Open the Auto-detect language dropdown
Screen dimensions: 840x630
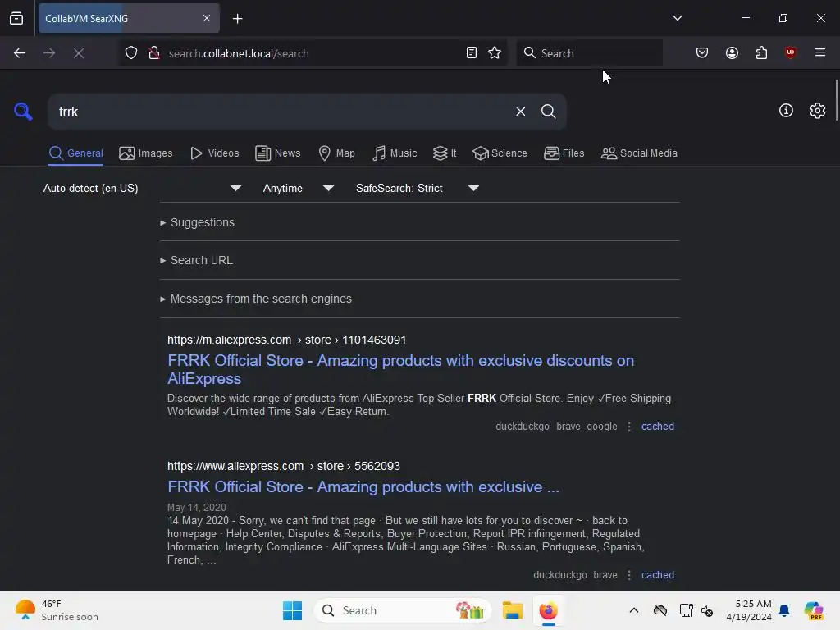[142, 188]
